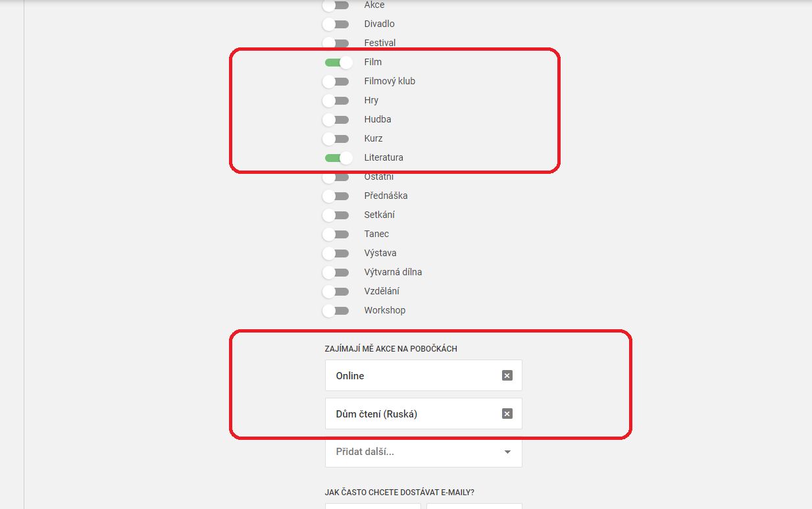Switch on the Setkání toggle
The width and height of the screenshot is (812, 509).
pyautogui.click(x=336, y=215)
